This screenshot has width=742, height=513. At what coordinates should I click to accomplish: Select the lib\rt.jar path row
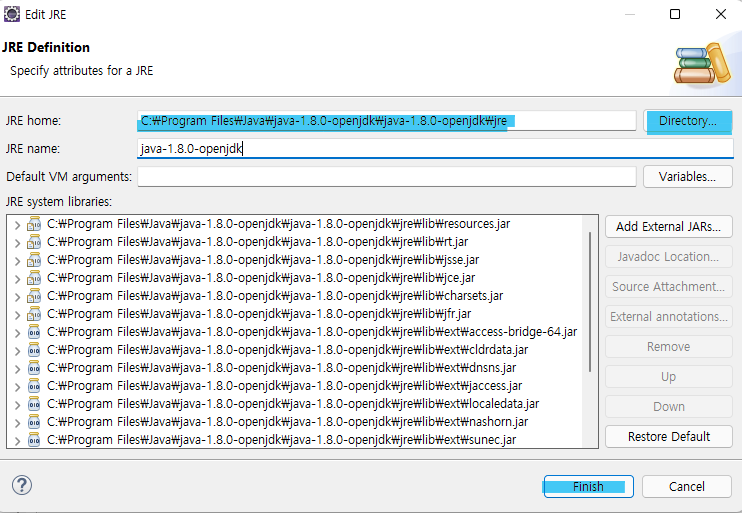click(x=257, y=242)
